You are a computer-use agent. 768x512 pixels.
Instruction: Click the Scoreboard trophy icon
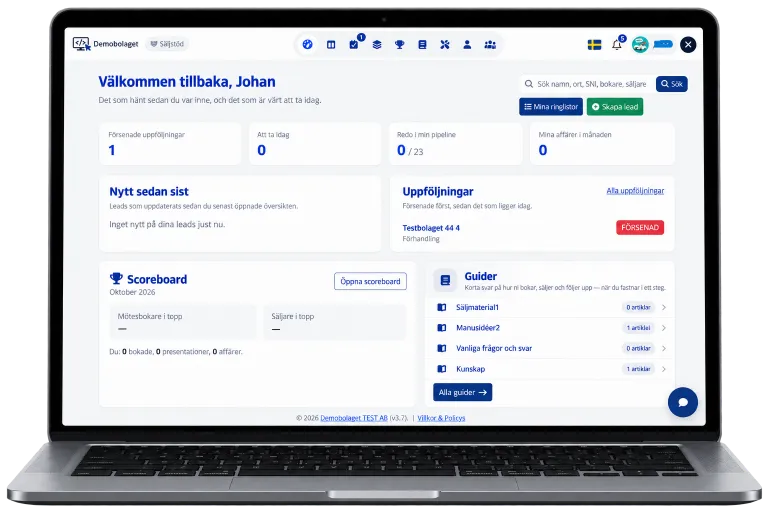click(116, 278)
